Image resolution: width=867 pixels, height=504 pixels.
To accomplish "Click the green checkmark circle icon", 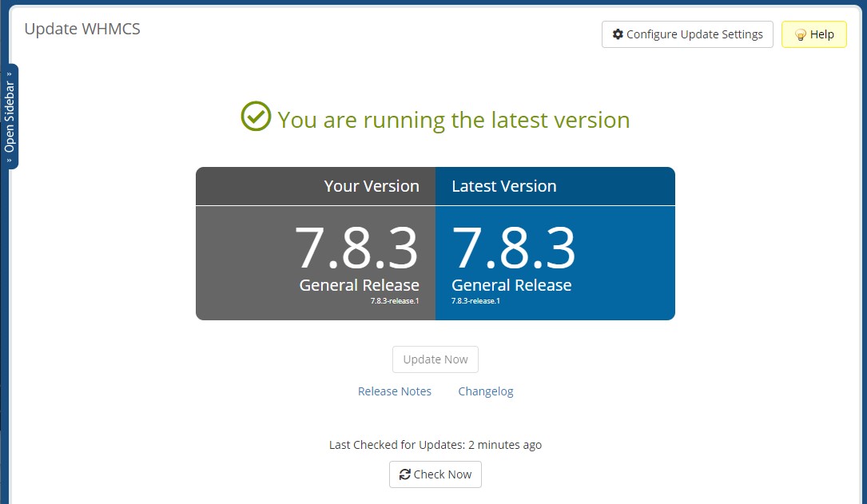I will (x=256, y=116).
